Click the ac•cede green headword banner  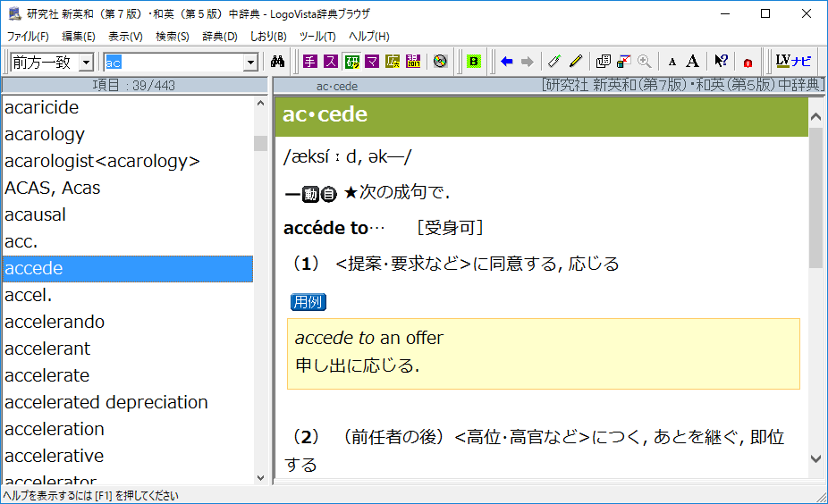coord(541,117)
